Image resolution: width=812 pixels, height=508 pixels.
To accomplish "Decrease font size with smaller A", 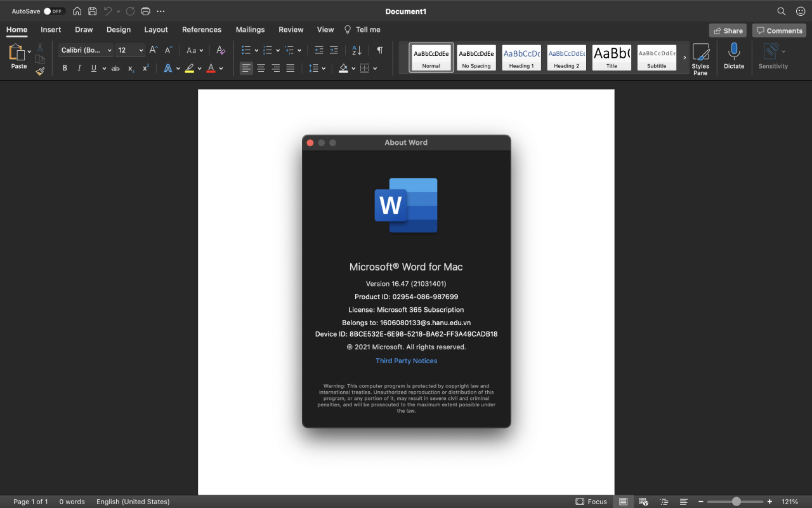I will (x=169, y=50).
